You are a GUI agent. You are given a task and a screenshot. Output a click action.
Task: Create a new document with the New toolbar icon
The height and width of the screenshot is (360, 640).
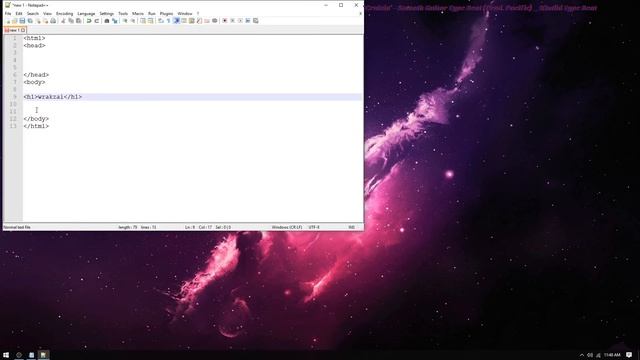tap(7, 21)
